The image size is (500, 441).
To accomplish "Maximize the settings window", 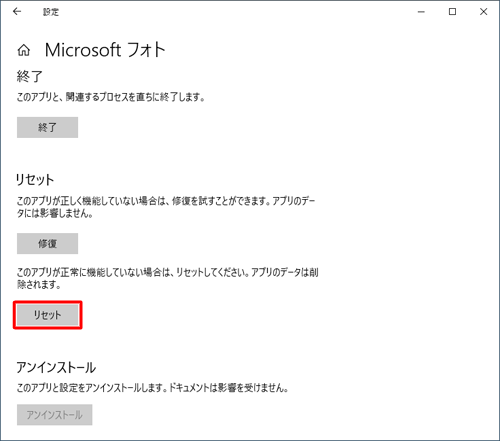I will pyautogui.click(x=452, y=12).
